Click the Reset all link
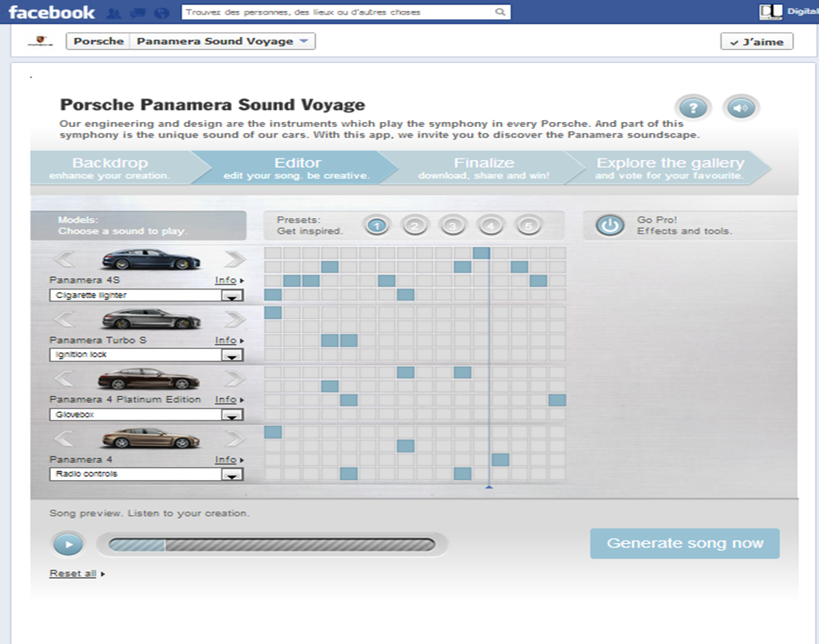The image size is (819, 644). (x=73, y=574)
